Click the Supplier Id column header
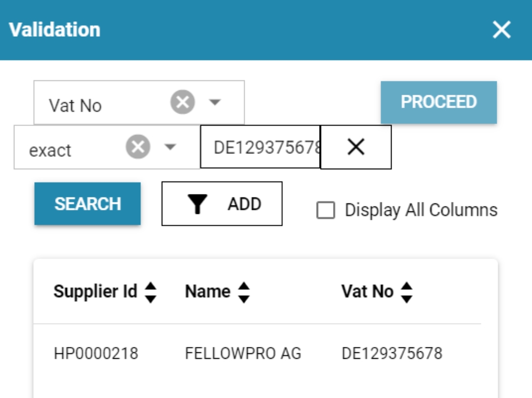532x398 pixels. point(95,292)
